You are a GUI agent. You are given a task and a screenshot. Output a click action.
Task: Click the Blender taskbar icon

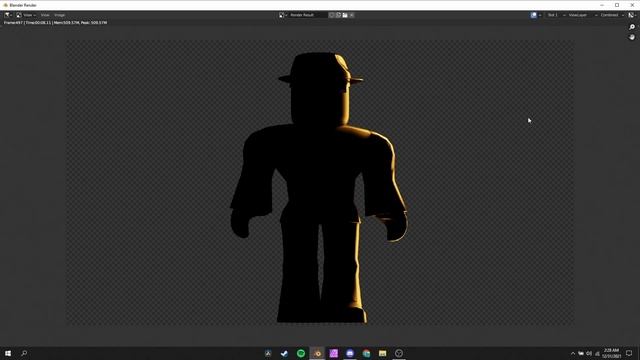[317, 353]
